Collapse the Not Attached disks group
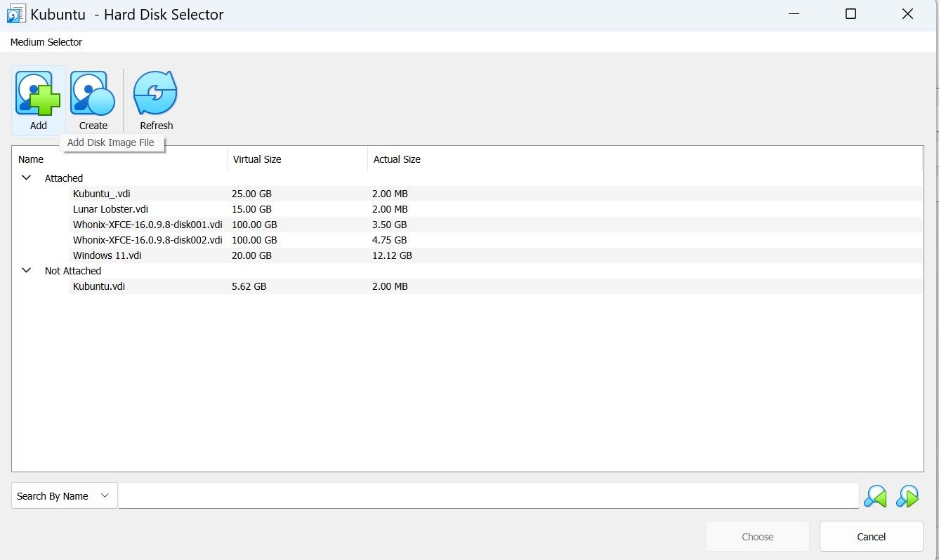Viewport: 939px width, 560px height. 27,271
